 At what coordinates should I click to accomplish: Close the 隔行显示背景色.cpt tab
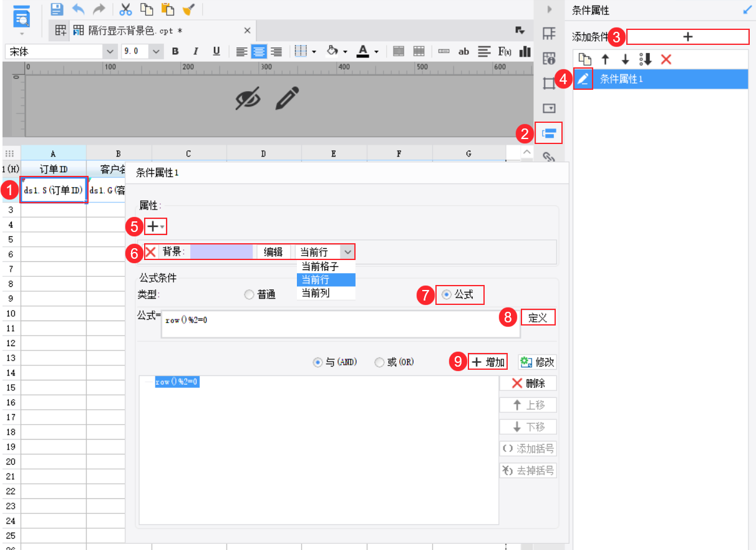click(x=247, y=31)
